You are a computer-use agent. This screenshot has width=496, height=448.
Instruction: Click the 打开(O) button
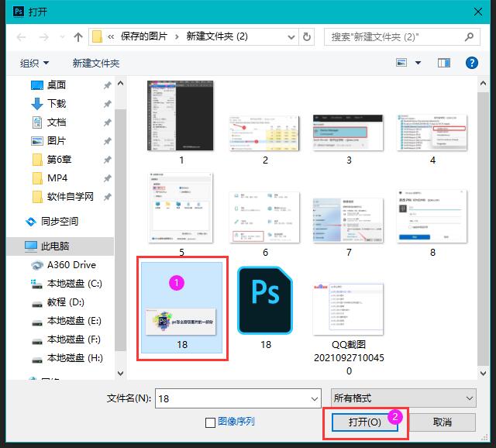pos(364,422)
